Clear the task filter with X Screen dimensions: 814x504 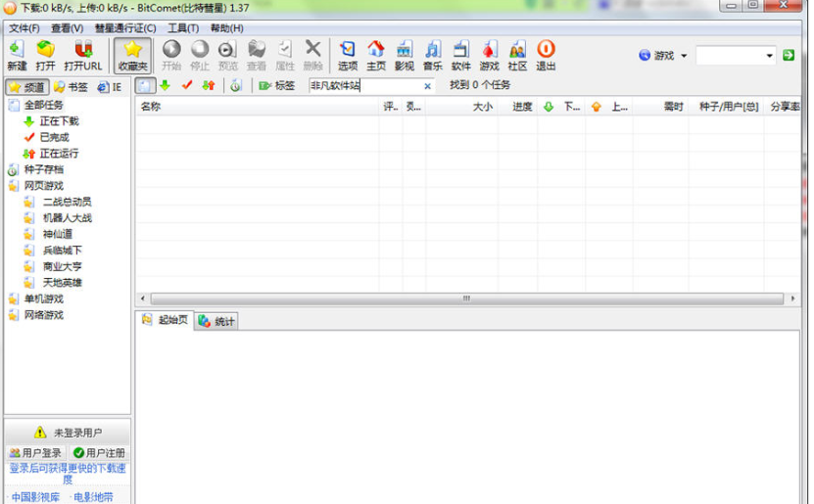427,86
